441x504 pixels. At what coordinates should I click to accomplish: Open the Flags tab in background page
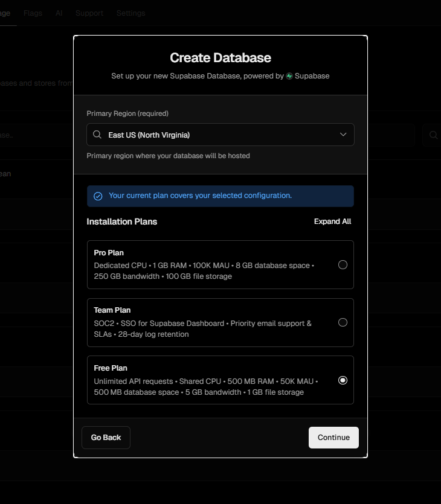33,13
